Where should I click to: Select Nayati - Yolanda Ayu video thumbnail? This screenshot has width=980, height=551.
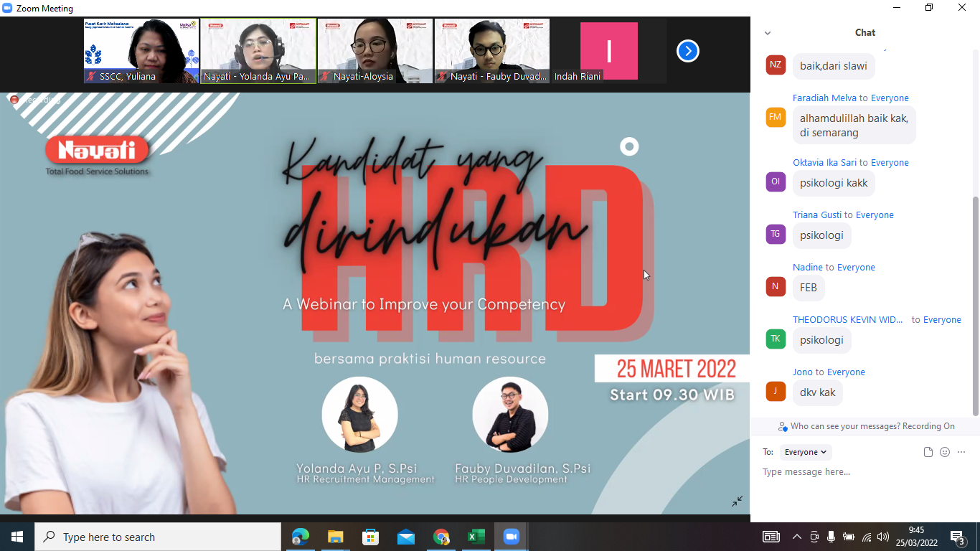(258, 51)
